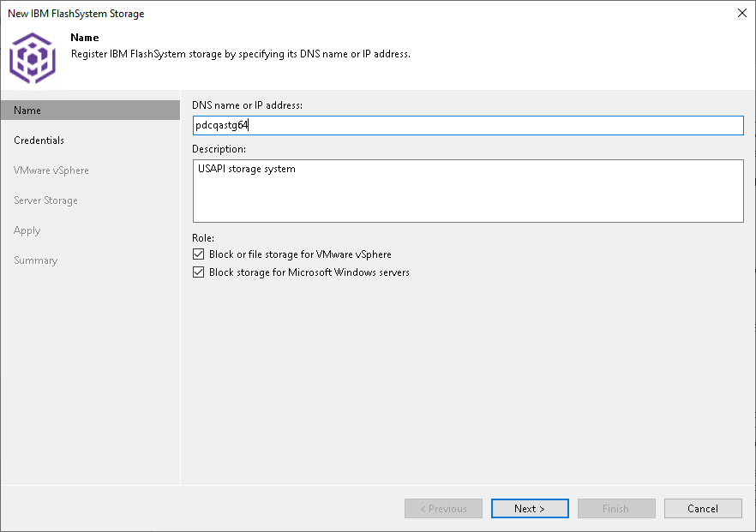Image resolution: width=756 pixels, height=532 pixels.
Task: Focus the DNS name or IP address field
Action: point(468,125)
